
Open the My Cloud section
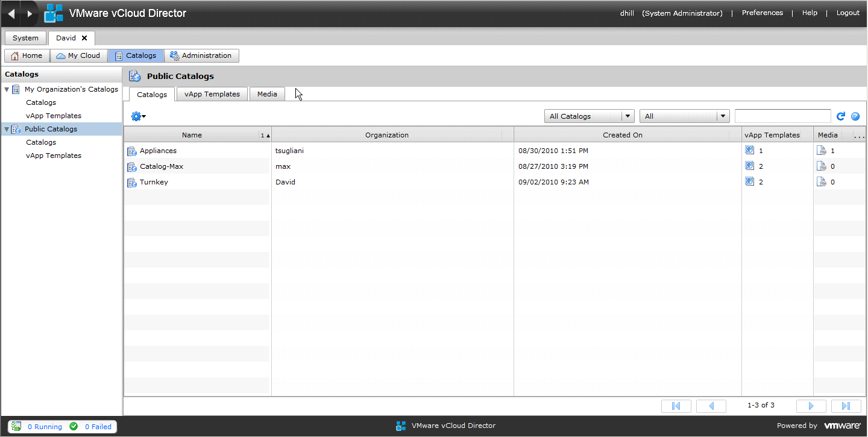coord(78,55)
